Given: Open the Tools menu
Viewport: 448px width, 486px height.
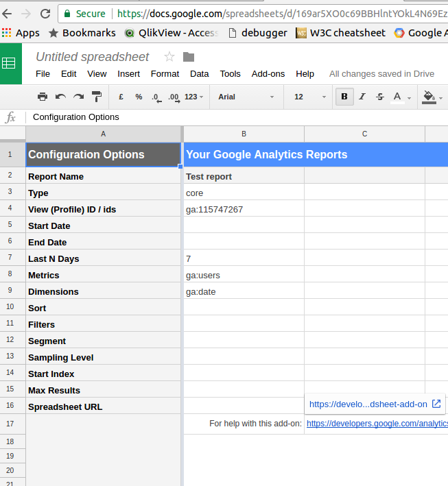Looking at the screenshot, I should [x=231, y=74].
